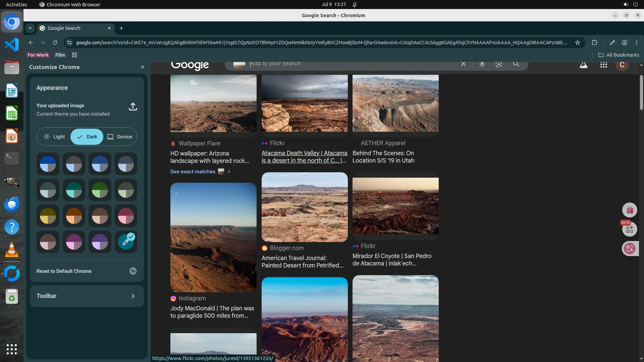Select the Light theme mode

pos(54,137)
